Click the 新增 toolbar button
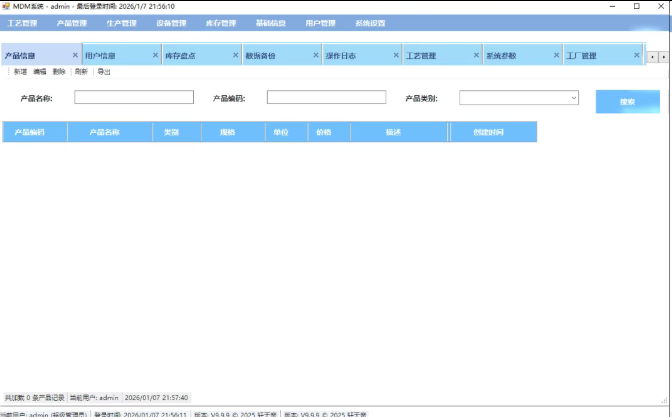This screenshot has width=672, height=417. [x=20, y=72]
